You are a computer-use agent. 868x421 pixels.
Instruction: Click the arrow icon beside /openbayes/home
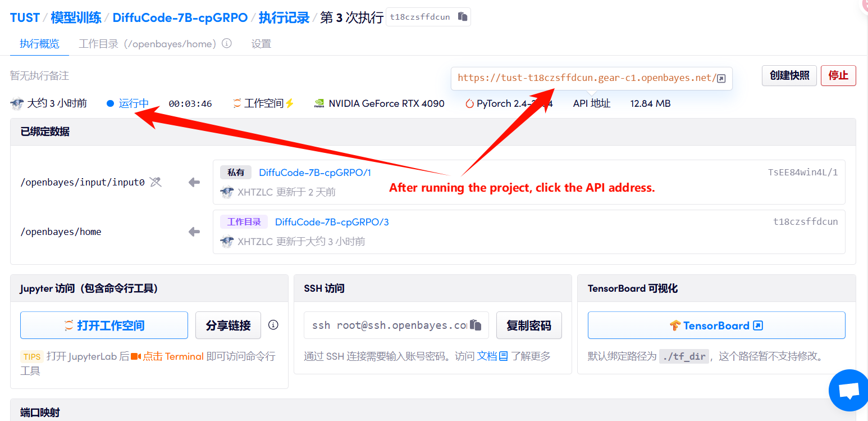[x=194, y=232]
